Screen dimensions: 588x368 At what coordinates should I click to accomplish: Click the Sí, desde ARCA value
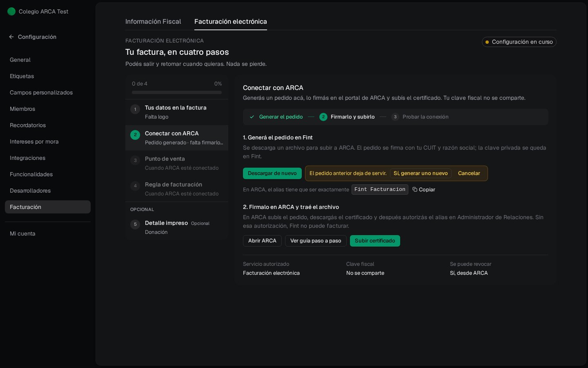[469, 273]
